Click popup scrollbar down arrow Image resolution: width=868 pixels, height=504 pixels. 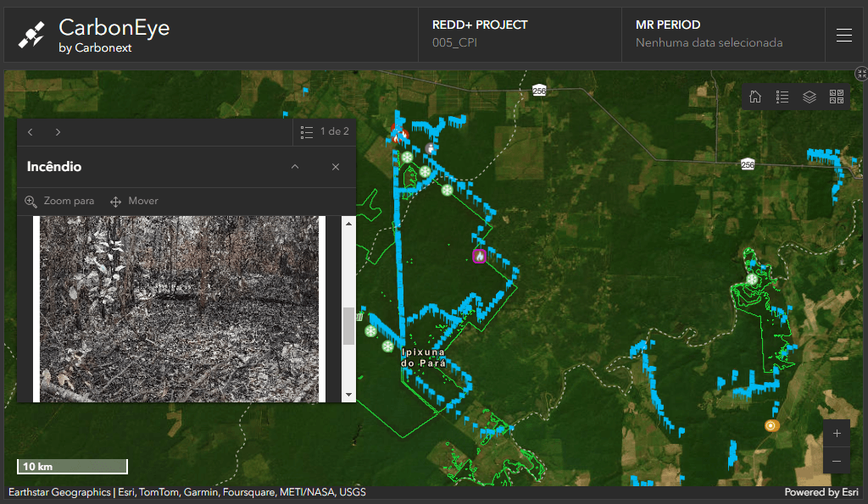pyautogui.click(x=348, y=395)
